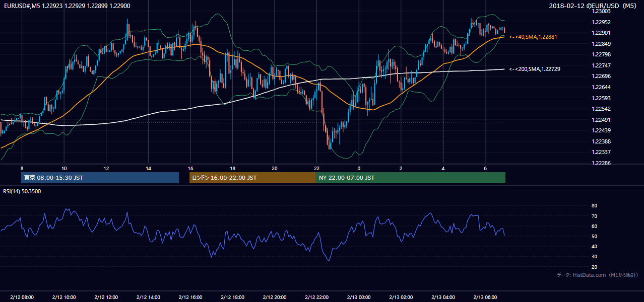
Task: Click the RSI(14) 50.3500 indicator label
Action: [22, 191]
